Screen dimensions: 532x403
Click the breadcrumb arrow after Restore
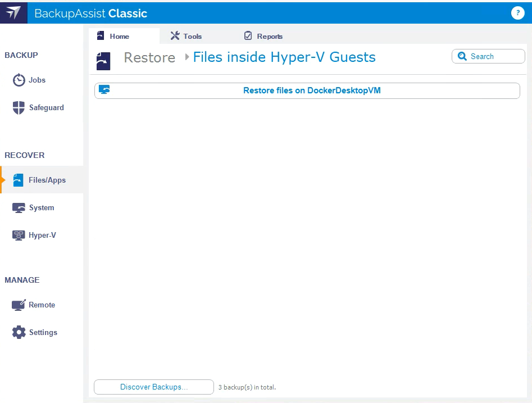(x=187, y=57)
